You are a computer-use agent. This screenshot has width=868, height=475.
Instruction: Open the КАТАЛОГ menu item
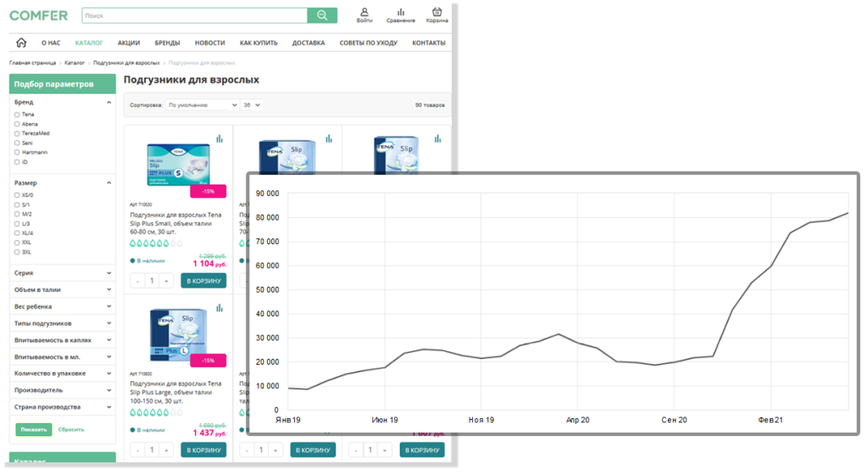(89, 42)
